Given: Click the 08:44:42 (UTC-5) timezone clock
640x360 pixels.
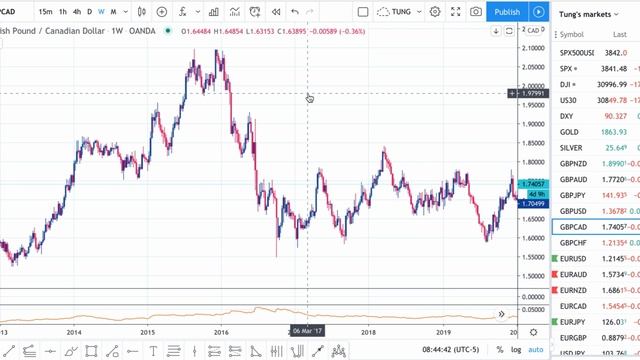Looking at the screenshot, I should (x=451, y=350).
